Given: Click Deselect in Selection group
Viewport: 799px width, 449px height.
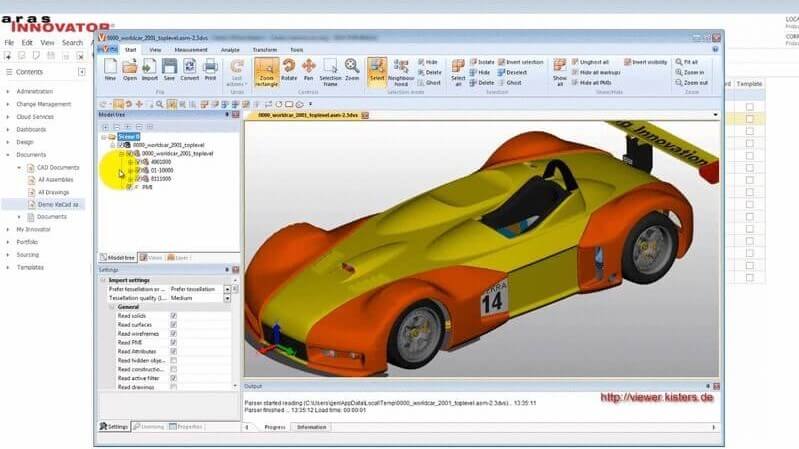Looking at the screenshot, I should 512,72.
